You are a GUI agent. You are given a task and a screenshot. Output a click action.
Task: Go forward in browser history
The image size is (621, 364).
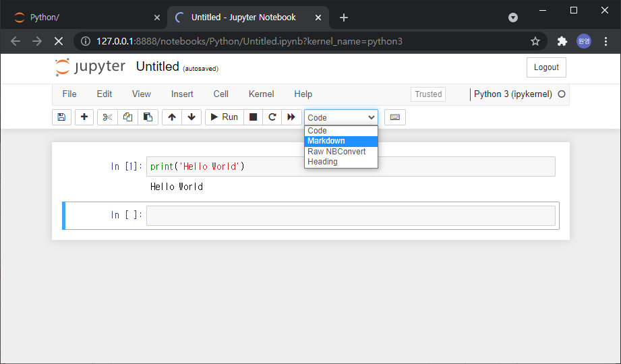click(x=37, y=41)
